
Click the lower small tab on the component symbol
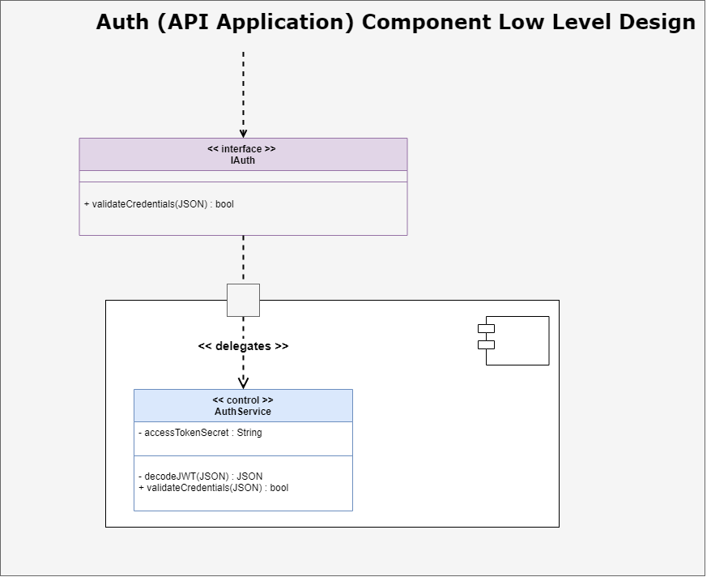point(484,347)
